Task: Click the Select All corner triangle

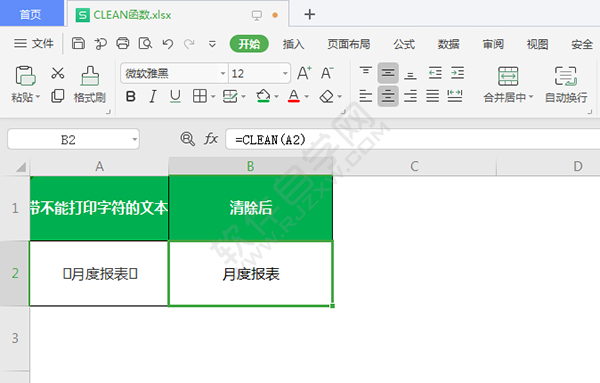Action: (x=21, y=167)
